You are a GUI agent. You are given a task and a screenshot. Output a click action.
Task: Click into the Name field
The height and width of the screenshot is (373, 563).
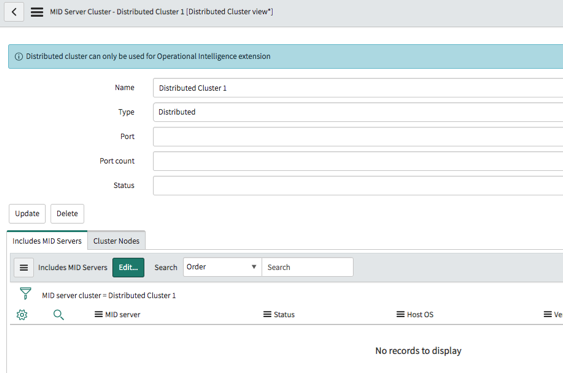(358, 88)
